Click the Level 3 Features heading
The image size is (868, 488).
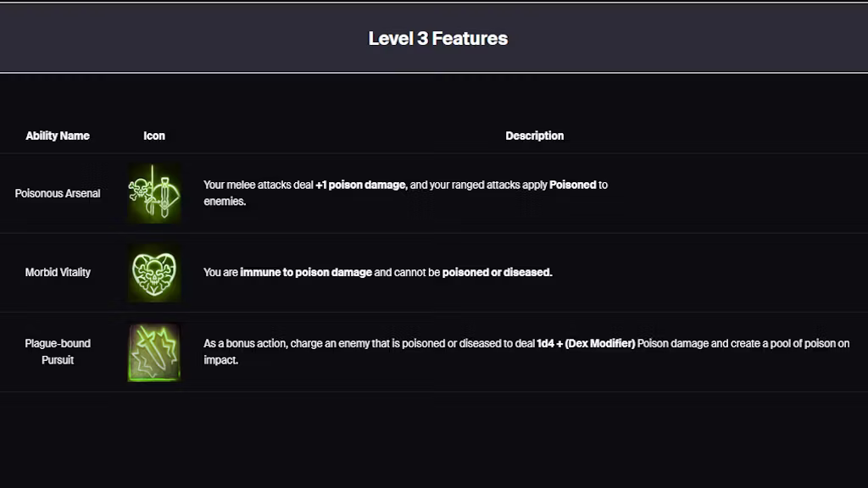pyautogui.click(x=438, y=38)
